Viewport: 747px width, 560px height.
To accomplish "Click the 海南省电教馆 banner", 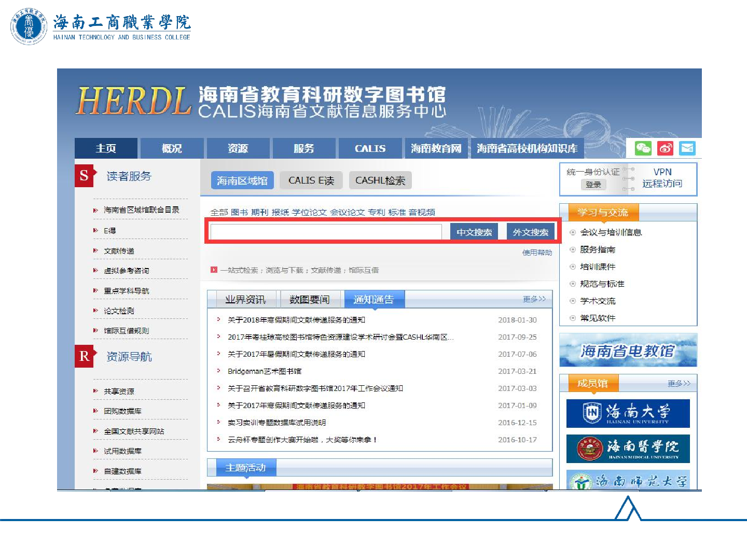I will [x=628, y=351].
